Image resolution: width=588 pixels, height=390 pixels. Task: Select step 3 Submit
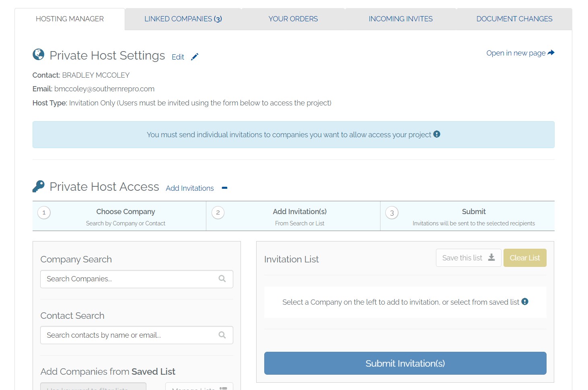[467, 216]
